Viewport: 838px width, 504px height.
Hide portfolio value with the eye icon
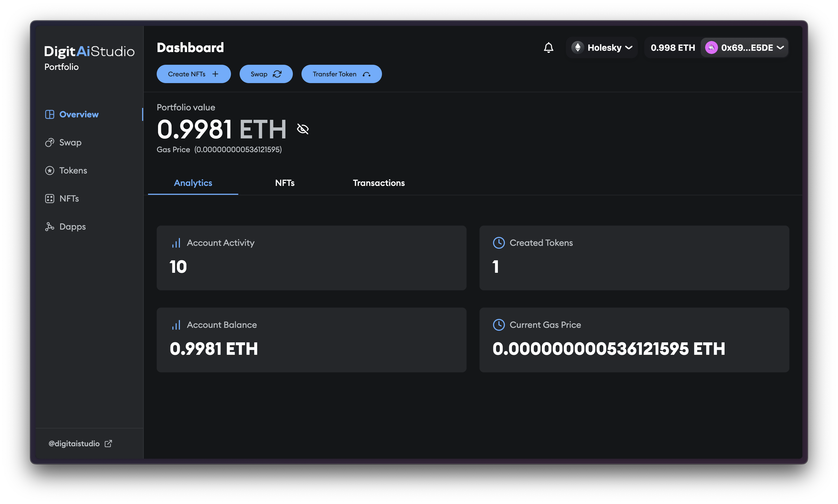pos(303,129)
